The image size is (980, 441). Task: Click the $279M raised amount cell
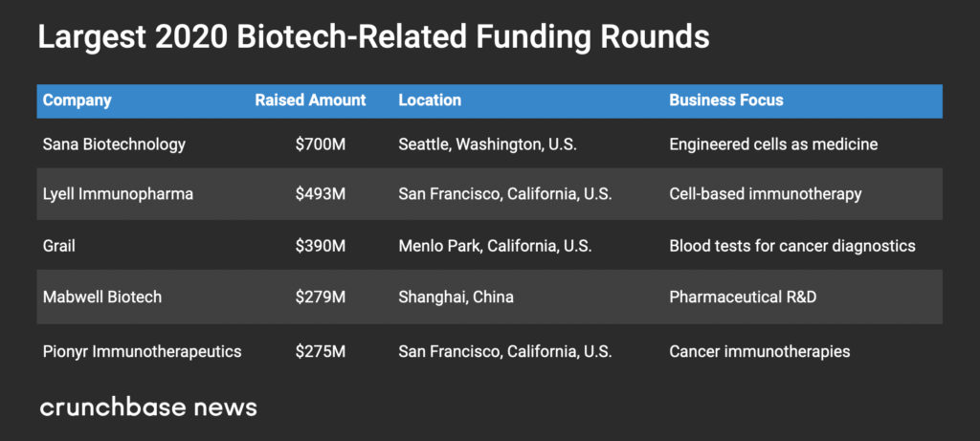tap(321, 297)
